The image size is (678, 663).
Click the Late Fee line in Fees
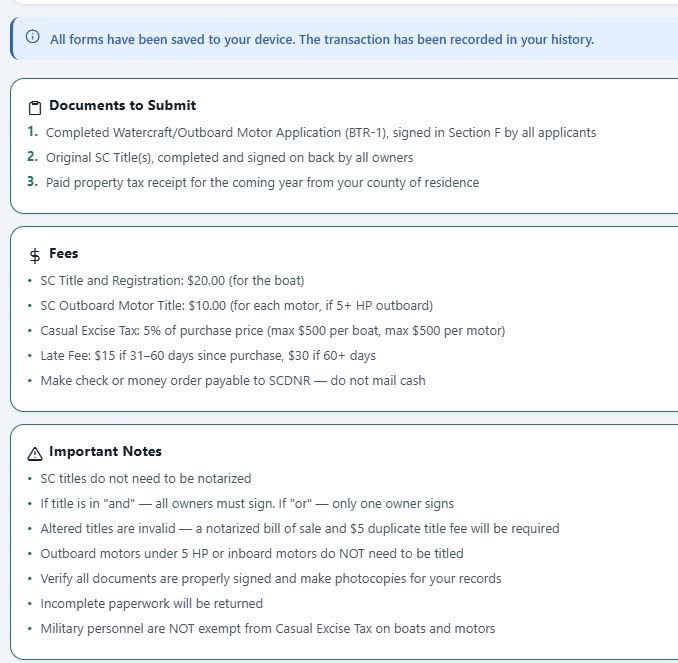click(x=208, y=356)
